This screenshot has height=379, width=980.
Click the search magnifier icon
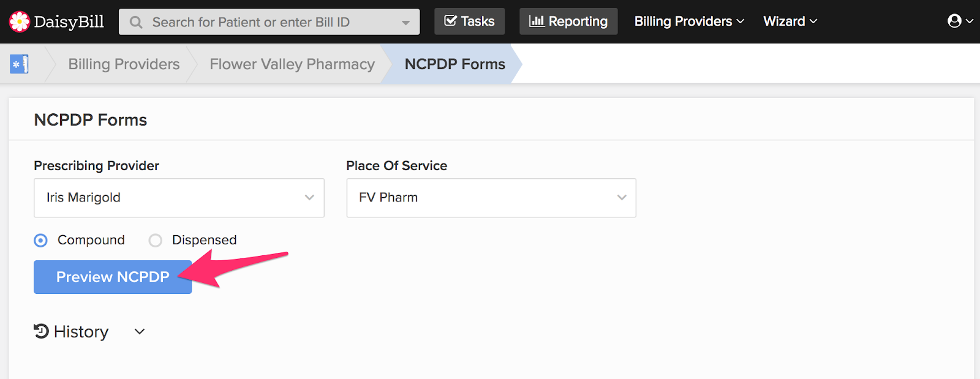click(136, 22)
